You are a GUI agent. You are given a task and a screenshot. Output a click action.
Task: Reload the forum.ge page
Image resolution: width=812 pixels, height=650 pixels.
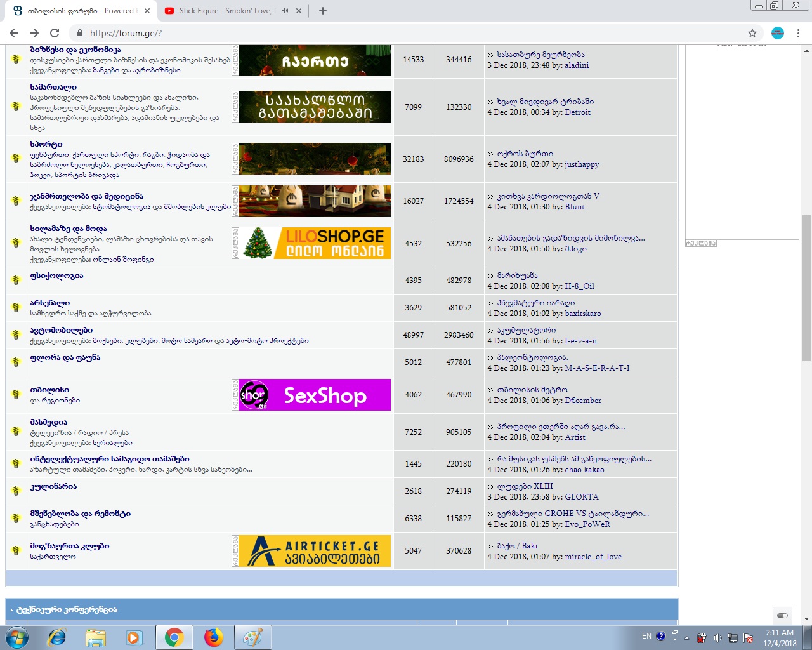pyautogui.click(x=55, y=33)
